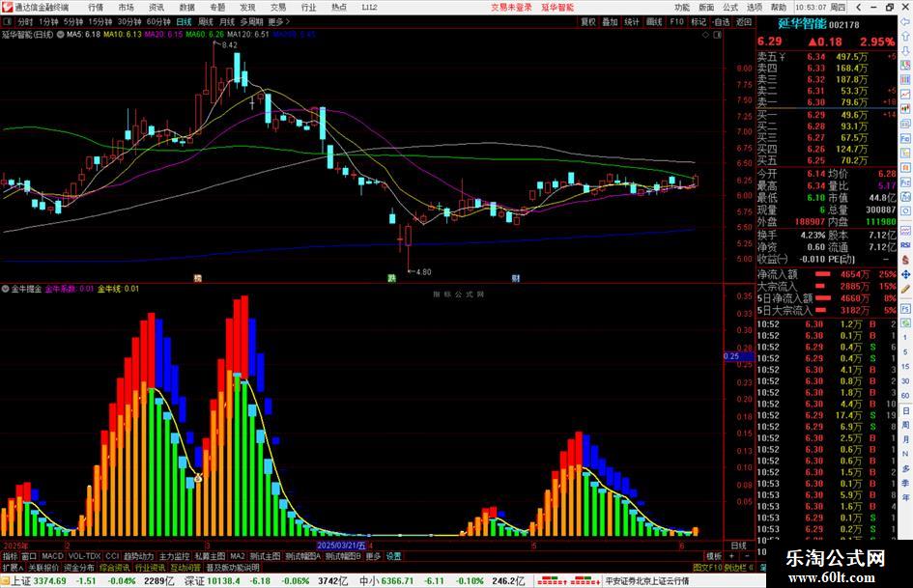The image size is (913, 588).
Task: Select the 30分钟 period
Action: (x=129, y=22)
